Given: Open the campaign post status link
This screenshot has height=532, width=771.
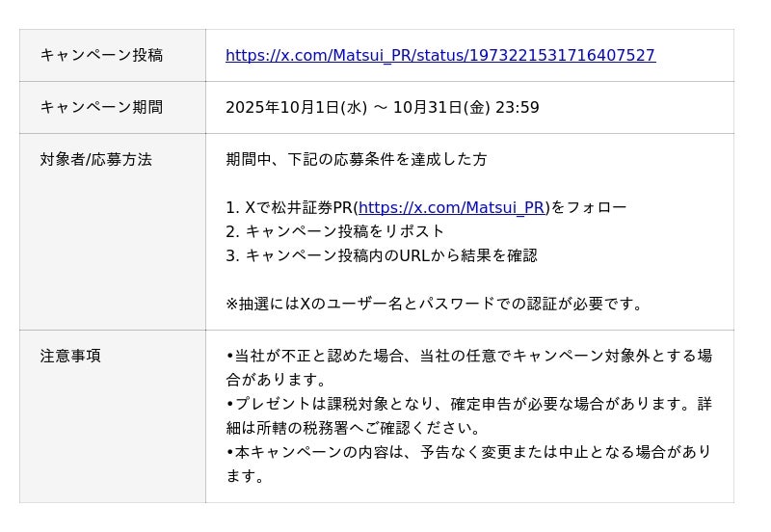Looking at the screenshot, I should tap(439, 56).
